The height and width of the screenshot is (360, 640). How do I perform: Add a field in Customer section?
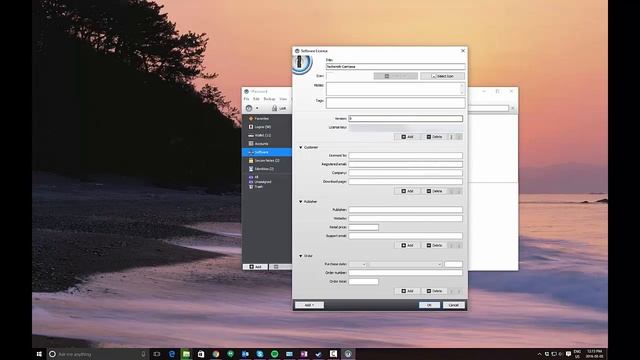click(407, 191)
